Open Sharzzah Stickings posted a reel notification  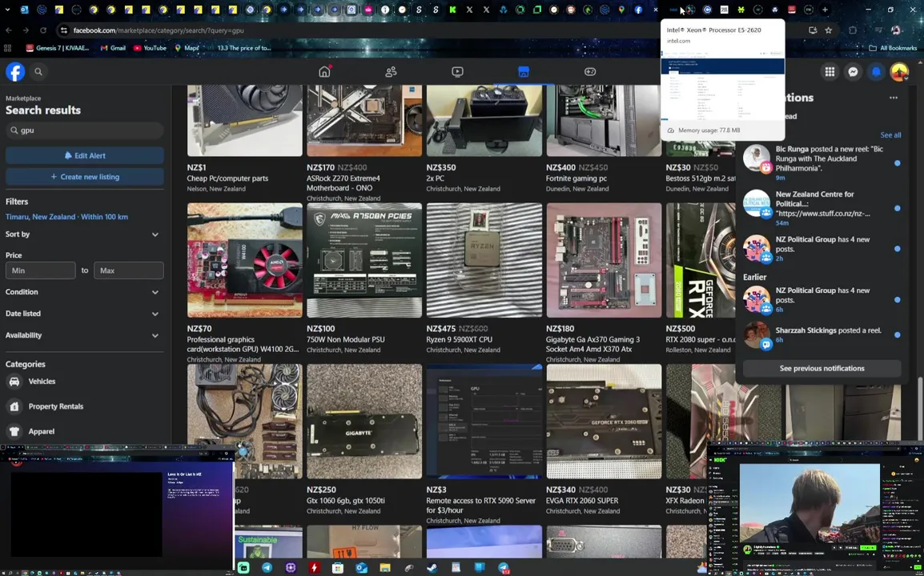click(x=822, y=334)
